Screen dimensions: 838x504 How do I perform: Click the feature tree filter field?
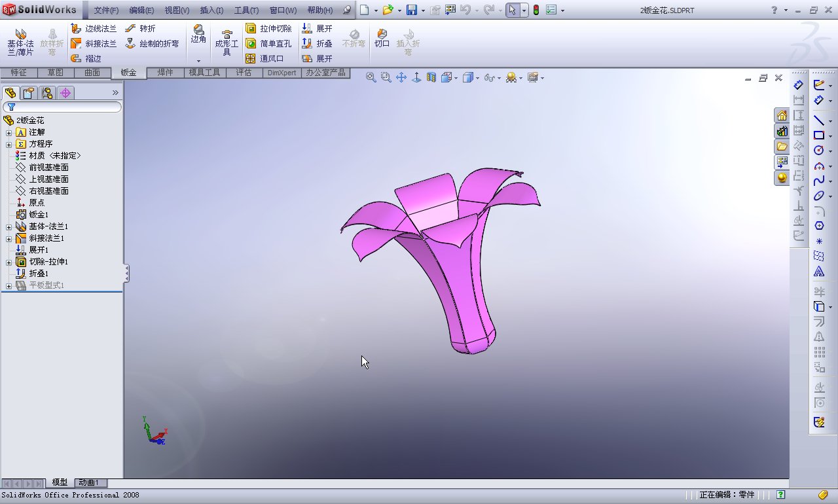62,107
